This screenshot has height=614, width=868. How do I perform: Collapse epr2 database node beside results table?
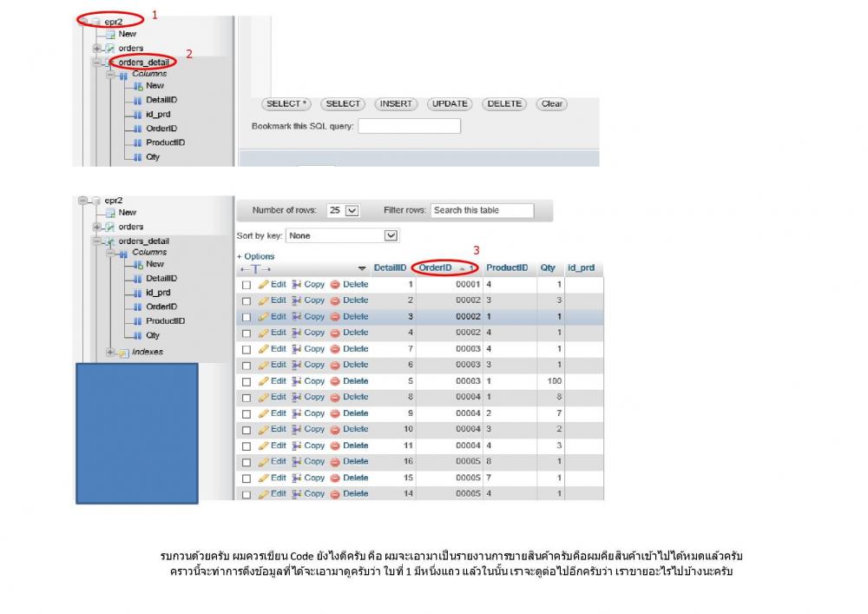coord(82,201)
